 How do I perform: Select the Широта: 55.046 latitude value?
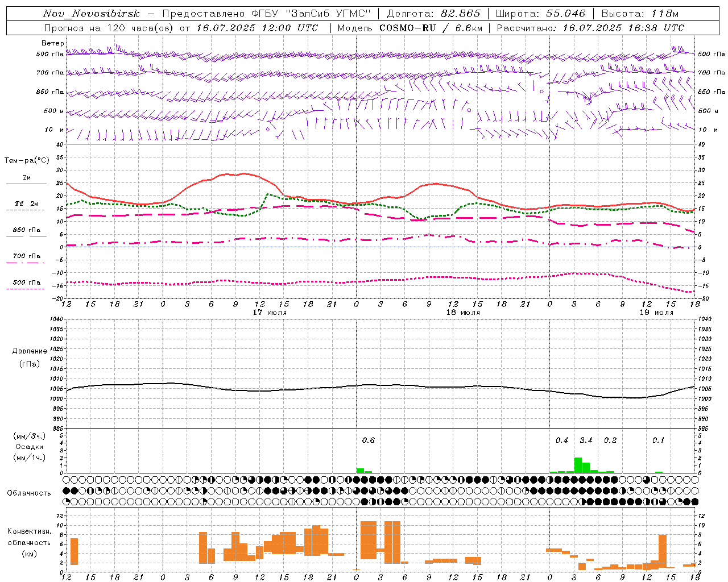pyautogui.click(x=541, y=14)
